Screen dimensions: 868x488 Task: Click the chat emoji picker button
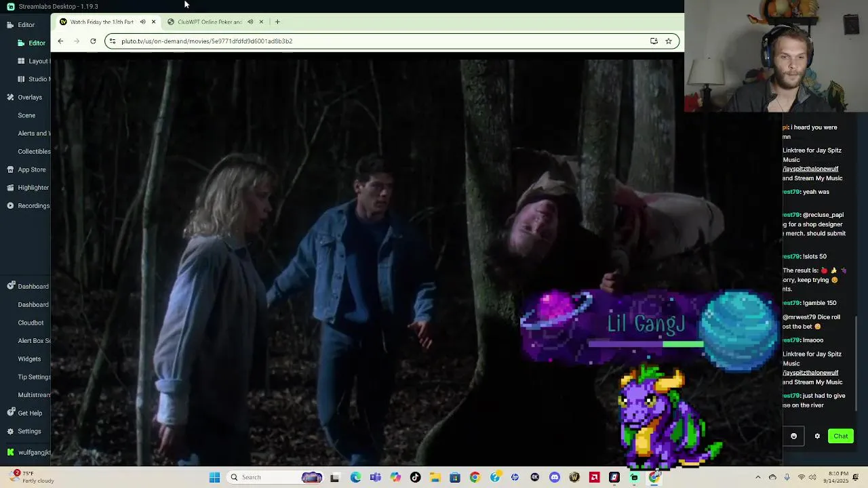coord(794,436)
